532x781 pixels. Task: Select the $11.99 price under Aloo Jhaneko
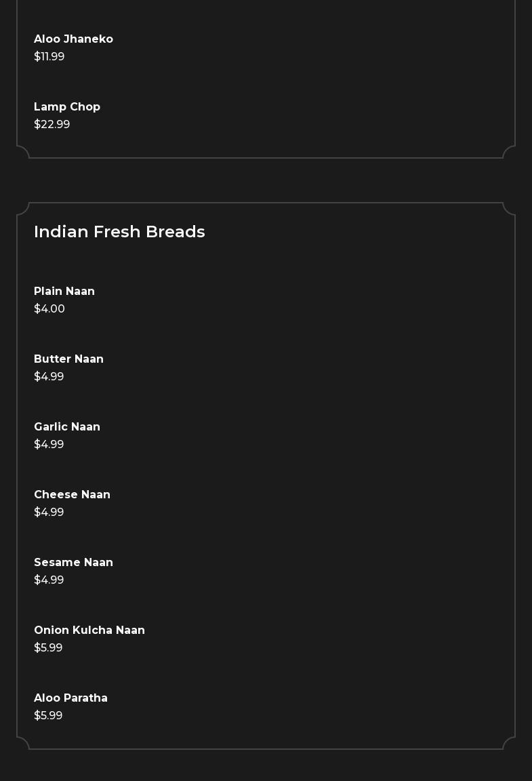[49, 57]
